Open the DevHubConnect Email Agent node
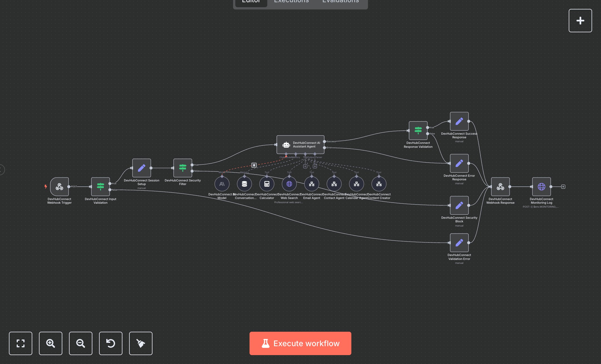The width and height of the screenshot is (601, 364). (312, 184)
